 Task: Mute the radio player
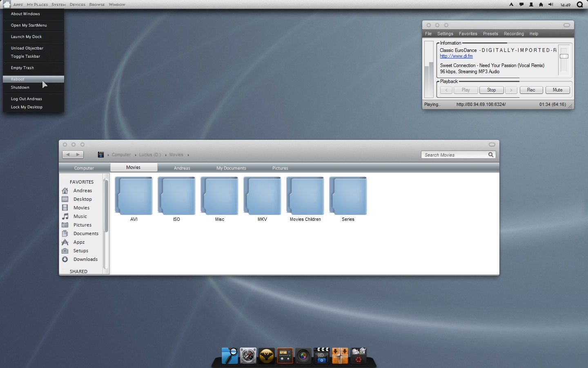pyautogui.click(x=557, y=90)
